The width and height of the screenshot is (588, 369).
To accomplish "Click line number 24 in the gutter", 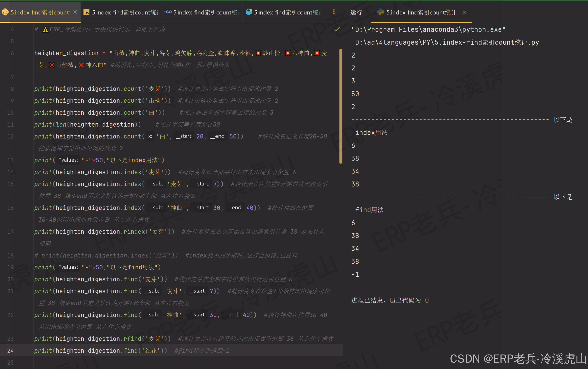I will (x=11, y=351).
